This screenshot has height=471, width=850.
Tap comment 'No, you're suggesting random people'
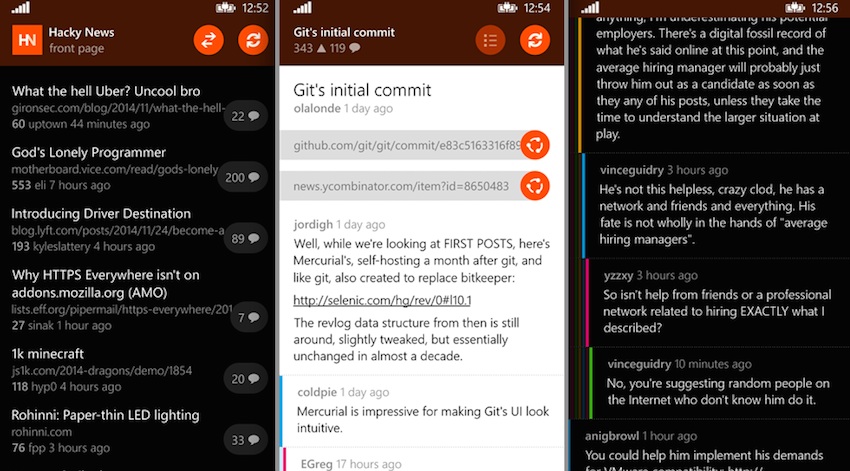tap(718, 391)
